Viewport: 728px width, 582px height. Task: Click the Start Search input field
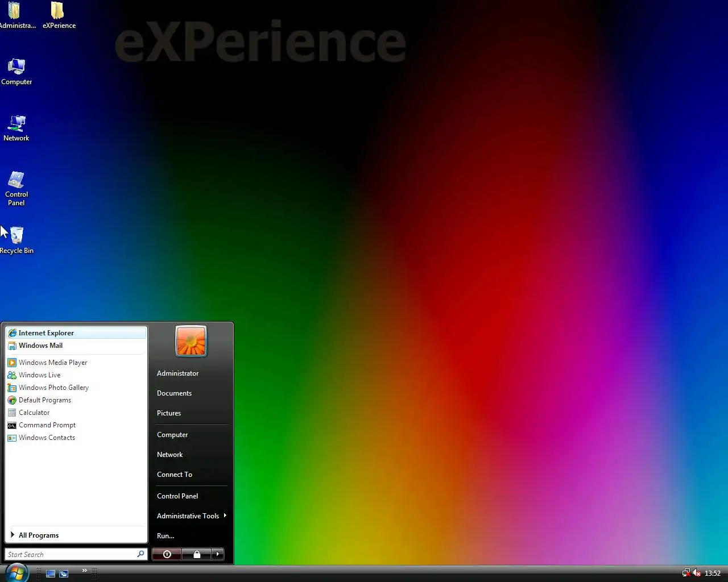click(x=76, y=554)
